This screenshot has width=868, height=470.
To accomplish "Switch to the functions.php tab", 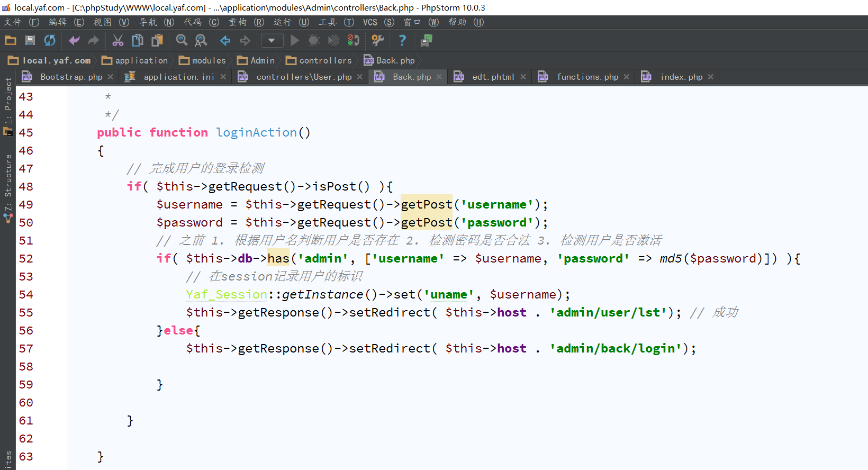I will point(587,77).
